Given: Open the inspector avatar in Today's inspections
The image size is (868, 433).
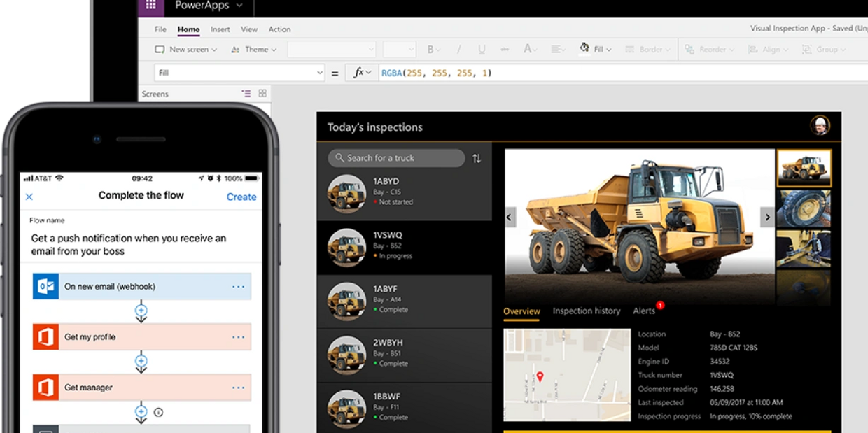Looking at the screenshot, I should tap(820, 126).
